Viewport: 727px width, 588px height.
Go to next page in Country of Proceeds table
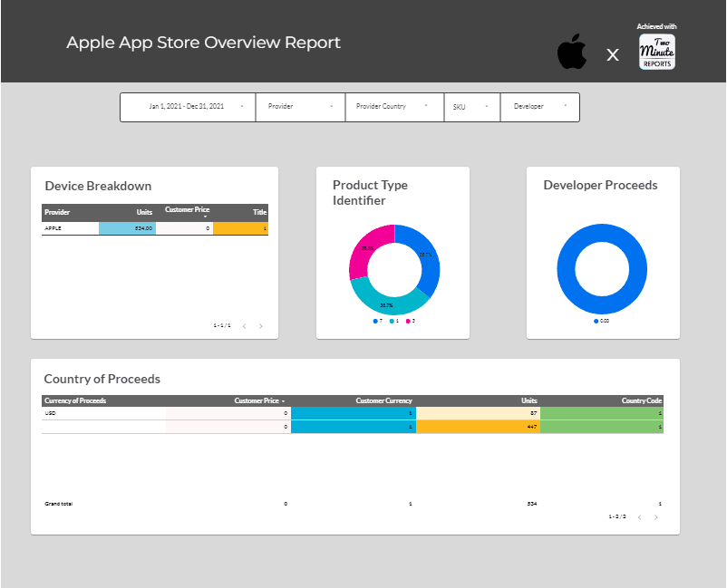655,517
